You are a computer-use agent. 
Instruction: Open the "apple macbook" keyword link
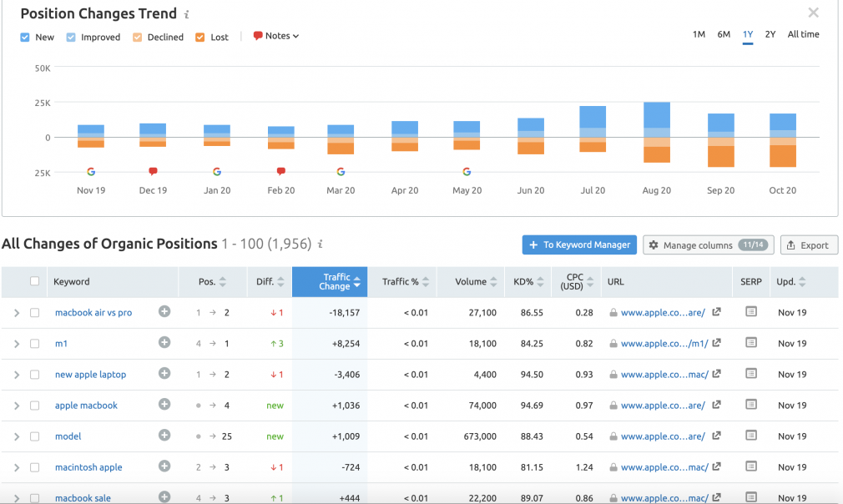coord(86,406)
